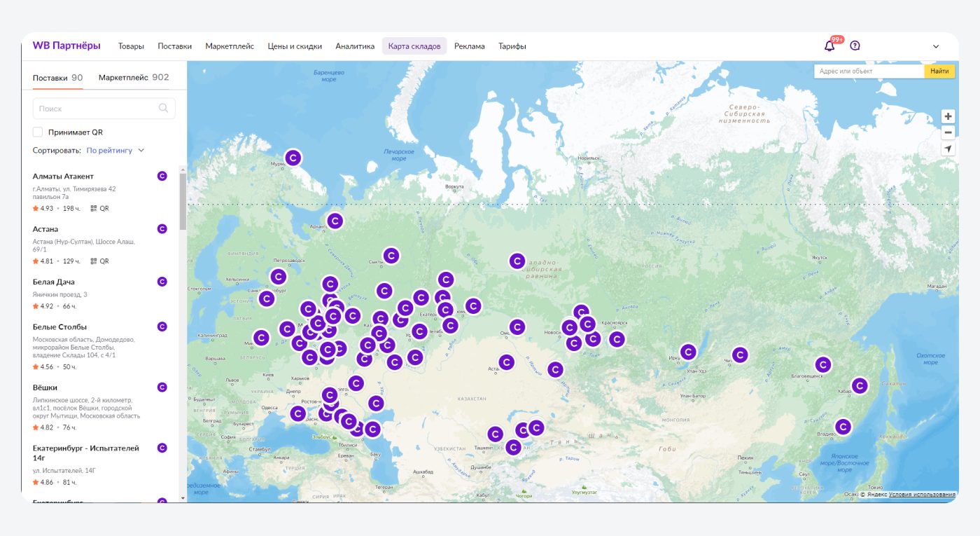The image size is (980, 536).
Task: Open Условия использования link on the map
Action: coord(922,494)
